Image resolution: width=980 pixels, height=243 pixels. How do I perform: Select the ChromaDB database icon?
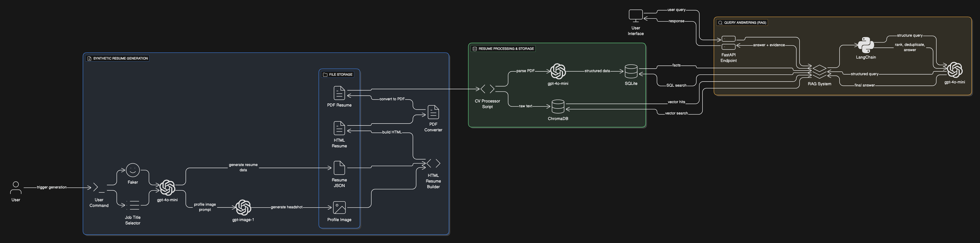pos(558,107)
